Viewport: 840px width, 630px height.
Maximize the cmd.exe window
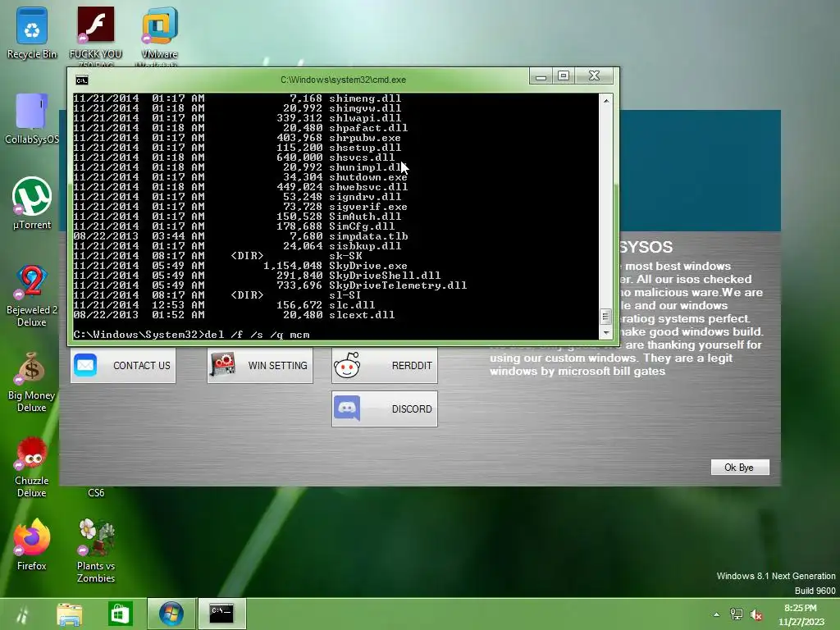point(564,76)
